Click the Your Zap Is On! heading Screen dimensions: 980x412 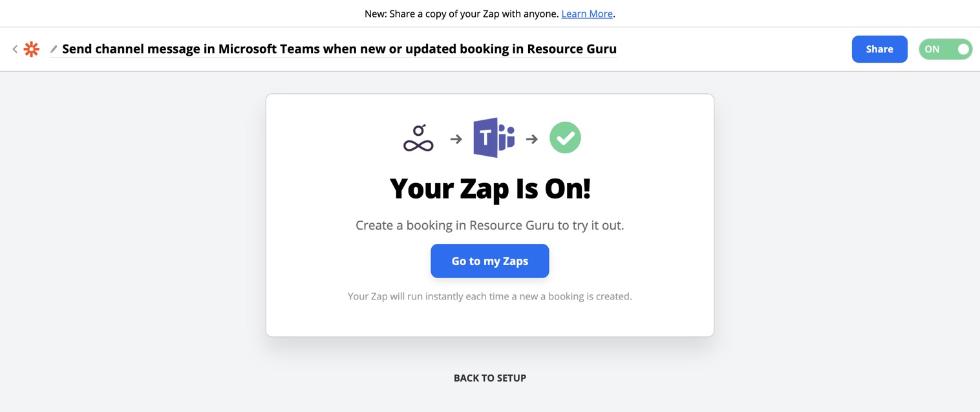[x=490, y=188]
